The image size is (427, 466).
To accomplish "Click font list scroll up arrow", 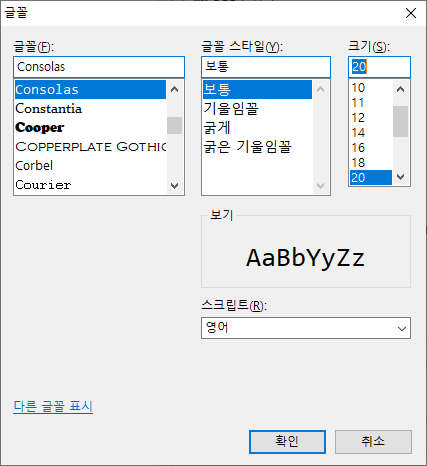I will 174,89.
